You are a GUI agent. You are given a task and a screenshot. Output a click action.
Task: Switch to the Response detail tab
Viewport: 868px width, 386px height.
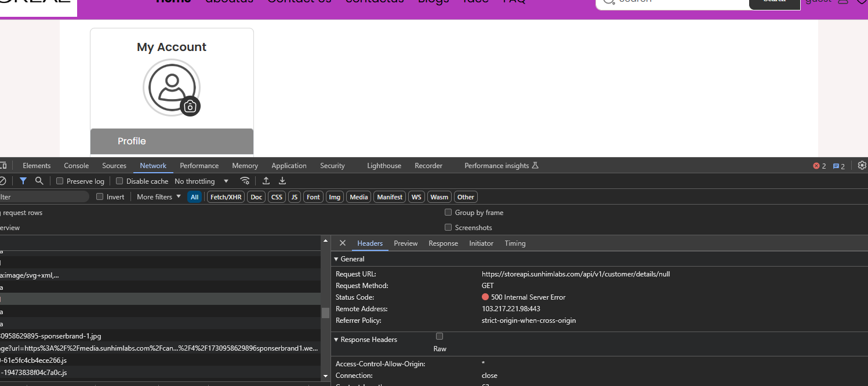point(443,243)
